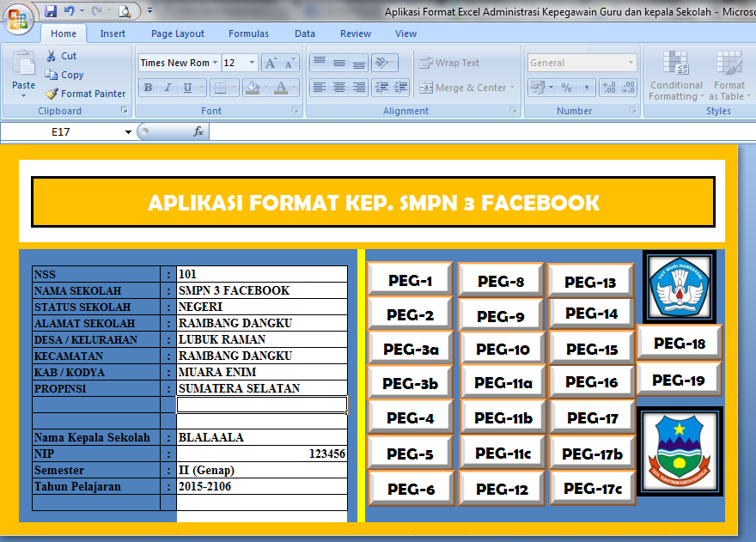Decrease the cell indent
This screenshot has width=756, height=542.
(x=381, y=88)
